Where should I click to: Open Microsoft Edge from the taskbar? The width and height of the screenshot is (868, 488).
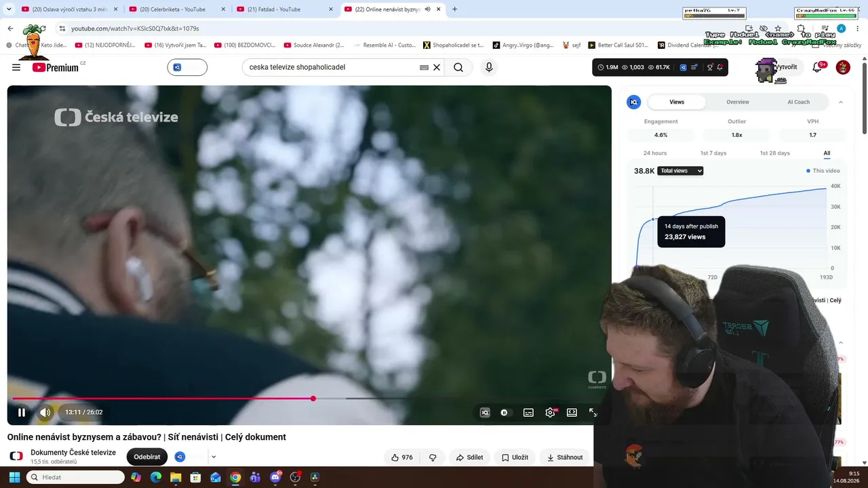155,477
